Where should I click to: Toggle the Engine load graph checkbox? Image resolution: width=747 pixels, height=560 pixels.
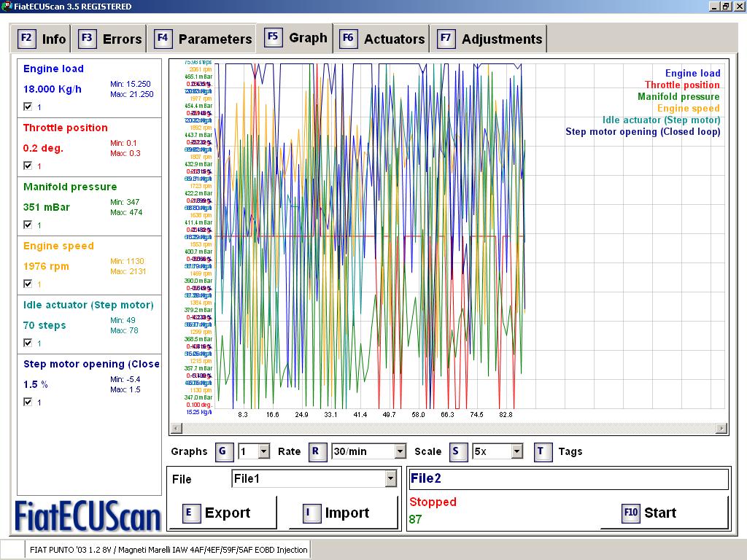(x=28, y=106)
